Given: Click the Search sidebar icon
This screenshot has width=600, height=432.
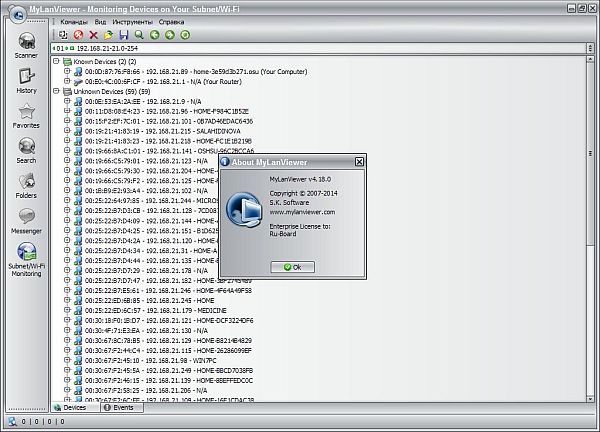Looking at the screenshot, I should [26, 149].
